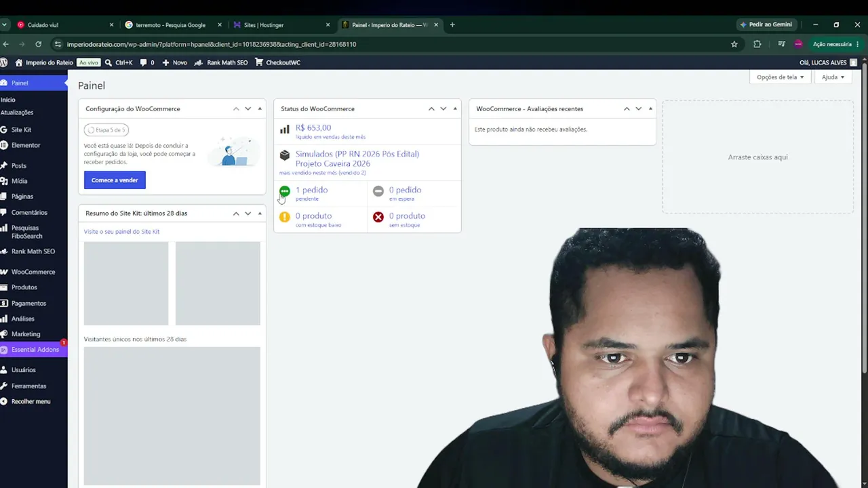This screenshot has width=868, height=488.
Task: Open the Olá, LUCAS ALVES account menu
Action: 828,62
